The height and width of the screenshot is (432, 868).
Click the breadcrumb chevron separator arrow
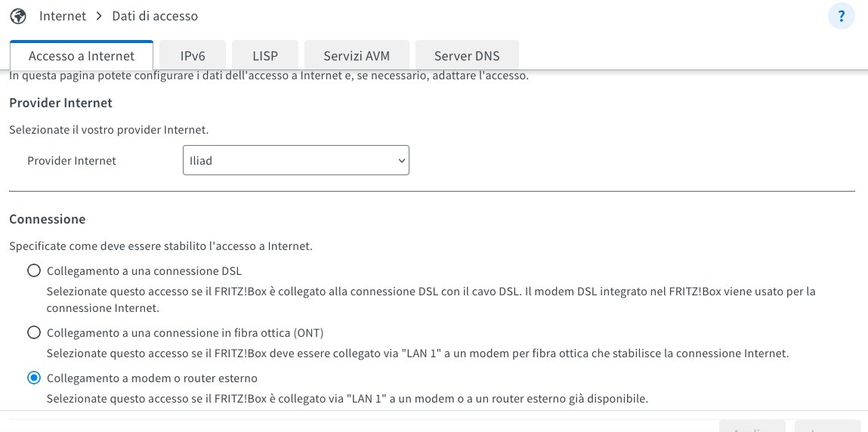[99, 16]
